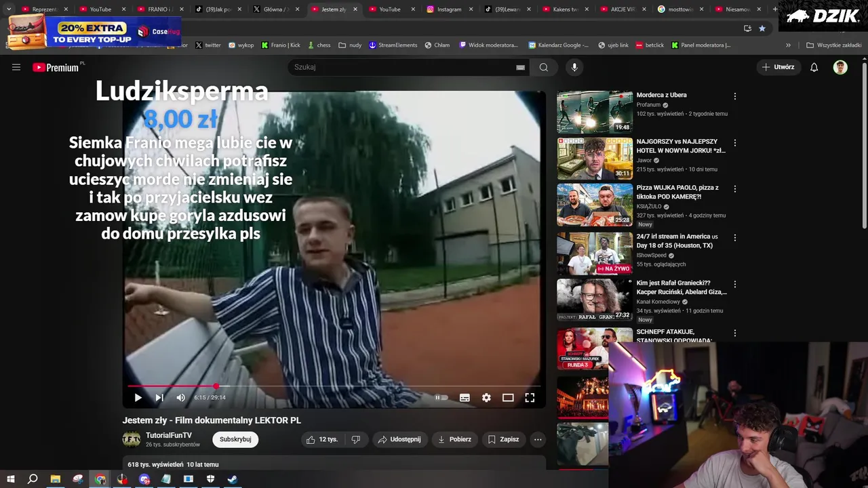Open the TutorialFunTV channel name link
The height and width of the screenshot is (488, 868).
coord(169,435)
